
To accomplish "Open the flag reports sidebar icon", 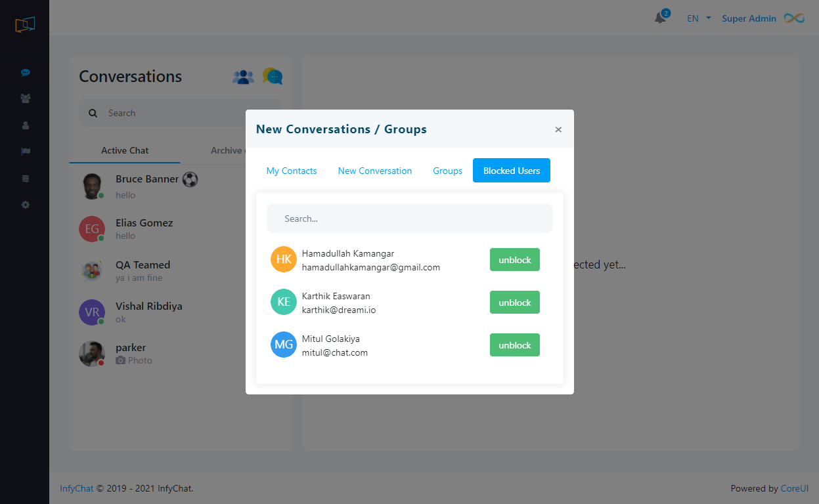I will [x=25, y=152].
